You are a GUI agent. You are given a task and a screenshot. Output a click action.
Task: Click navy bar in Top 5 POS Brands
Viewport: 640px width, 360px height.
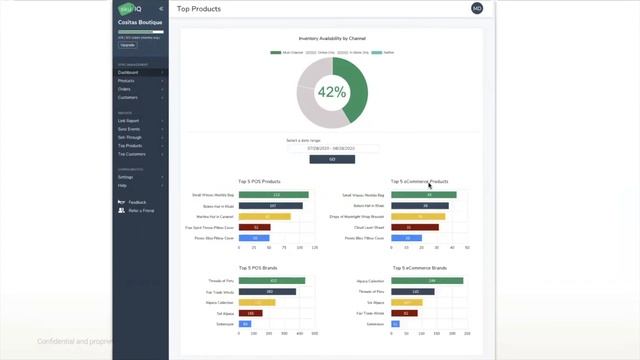pyautogui.click(x=267, y=292)
